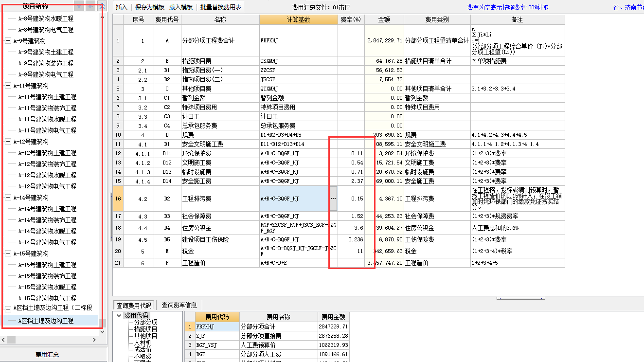Viewport: 644px width, 362px height.
Task: Select A-8号建筑物电气工程 in the tree
Action: point(46,30)
